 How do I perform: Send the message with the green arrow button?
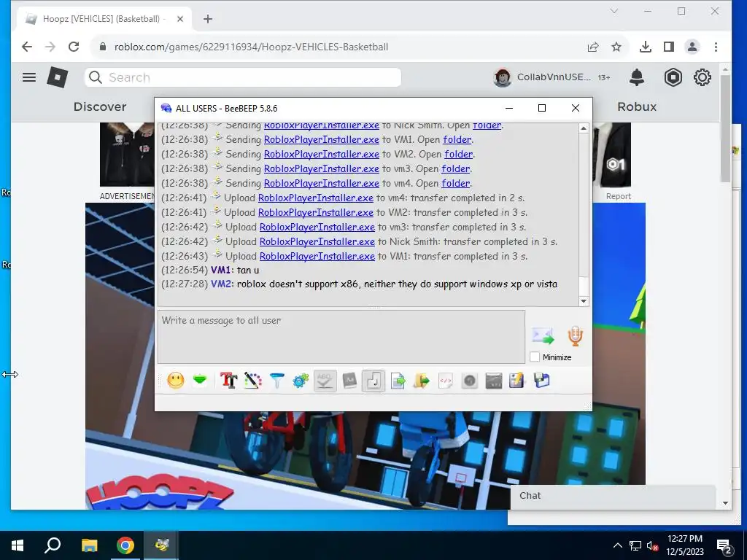pyautogui.click(x=543, y=335)
